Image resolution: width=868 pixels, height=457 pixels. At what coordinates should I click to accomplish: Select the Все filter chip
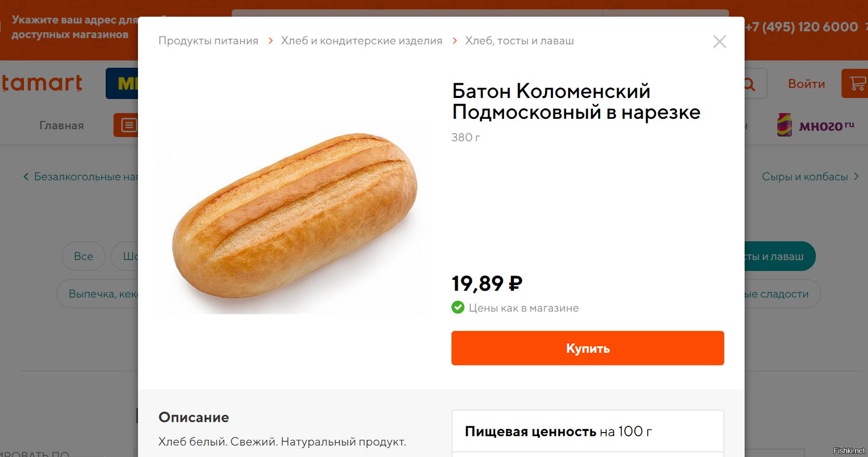pos(83,256)
